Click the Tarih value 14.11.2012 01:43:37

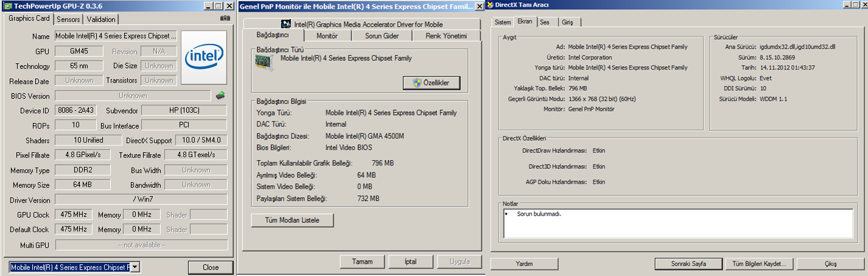tap(788, 68)
